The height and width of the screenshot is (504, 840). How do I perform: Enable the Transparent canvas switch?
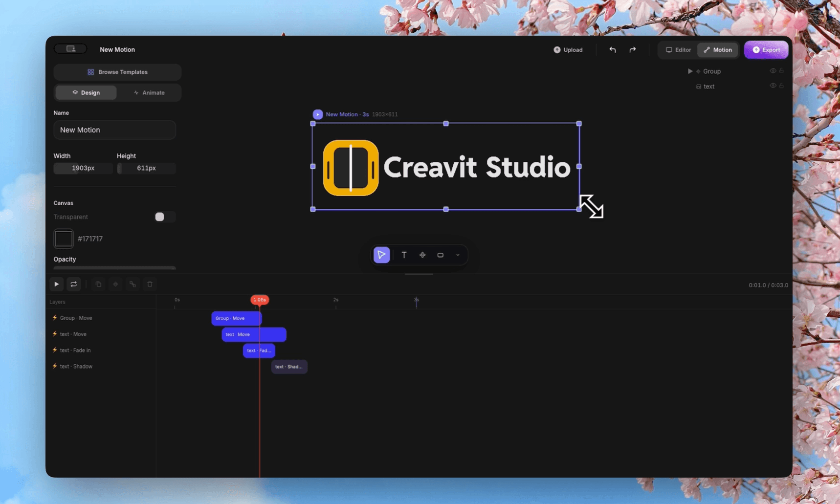click(164, 217)
